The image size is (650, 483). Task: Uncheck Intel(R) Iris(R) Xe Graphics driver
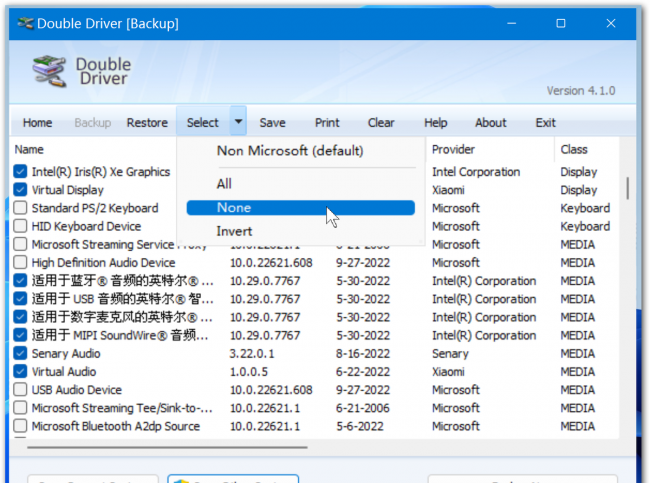(x=20, y=171)
